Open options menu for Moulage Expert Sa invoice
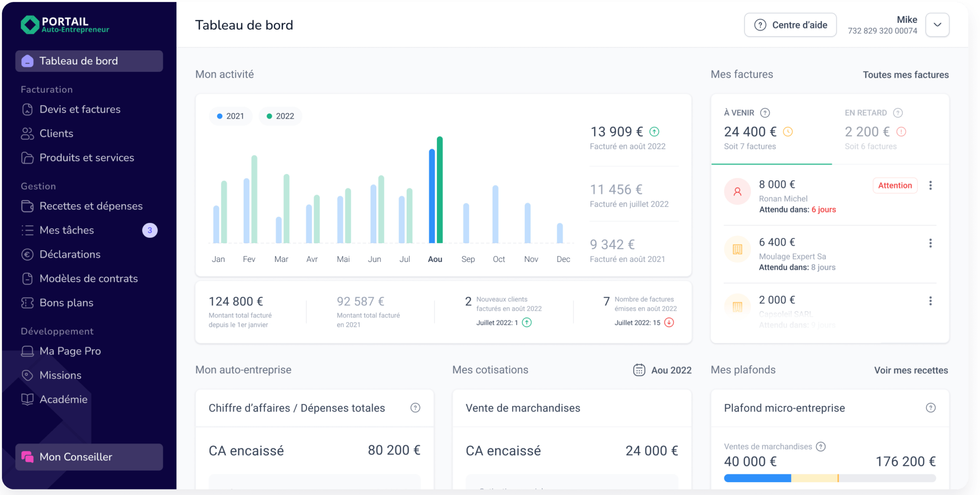Viewport: 980px width, 495px height. pyautogui.click(x=930, y=243)
